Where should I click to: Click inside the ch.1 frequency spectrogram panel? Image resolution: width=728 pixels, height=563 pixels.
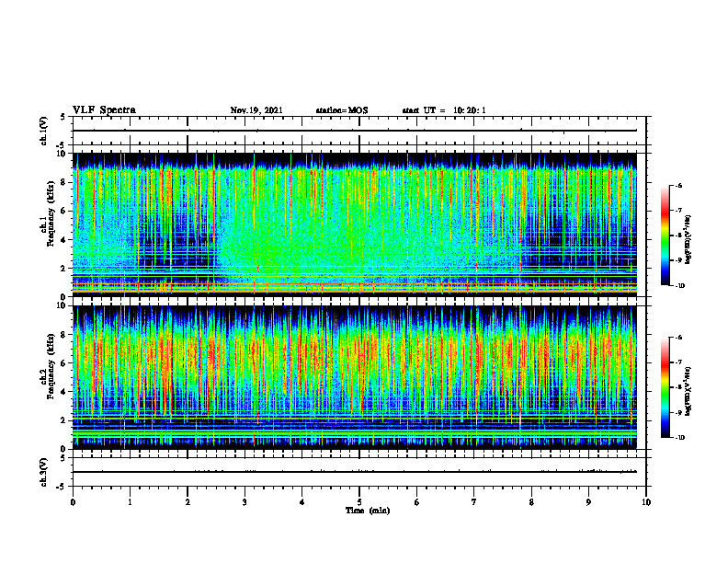point(355,224)
